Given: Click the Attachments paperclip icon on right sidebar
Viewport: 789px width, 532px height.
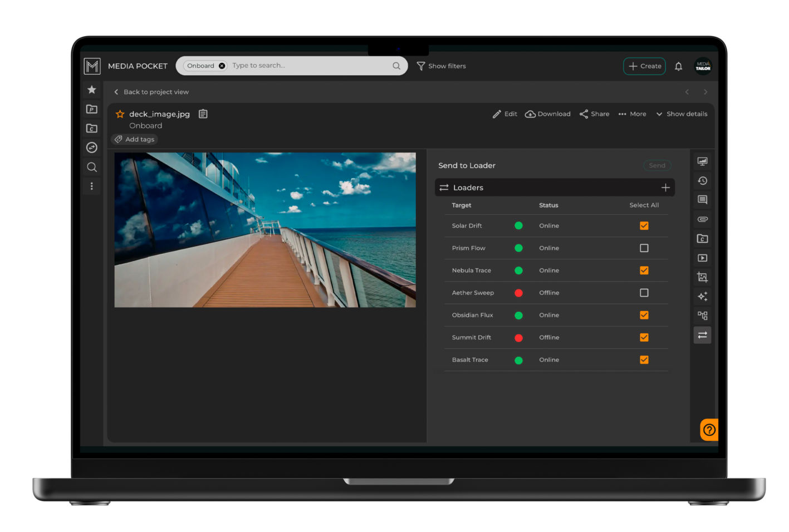Looking at the screenshot, I should 702,219.
